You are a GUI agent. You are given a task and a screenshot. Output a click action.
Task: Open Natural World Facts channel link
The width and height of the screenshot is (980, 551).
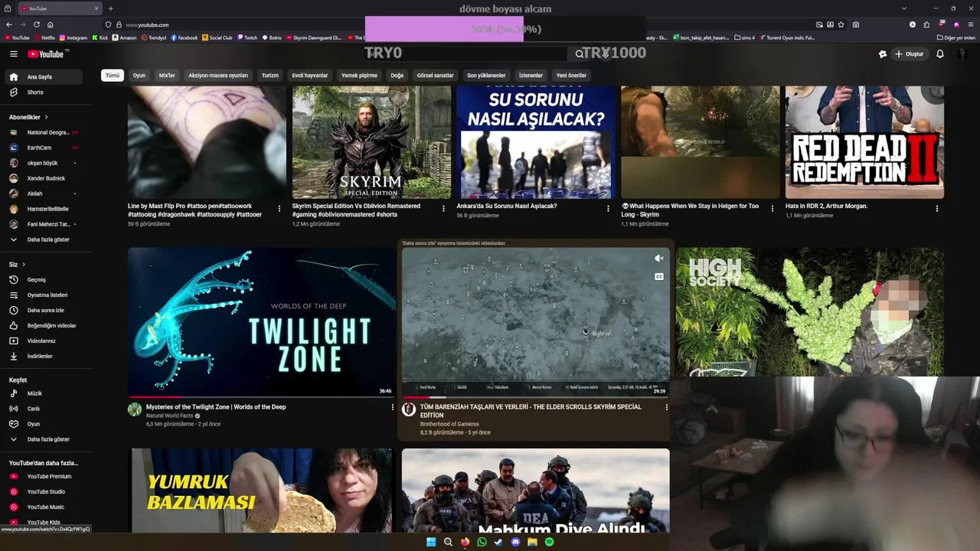170,416
